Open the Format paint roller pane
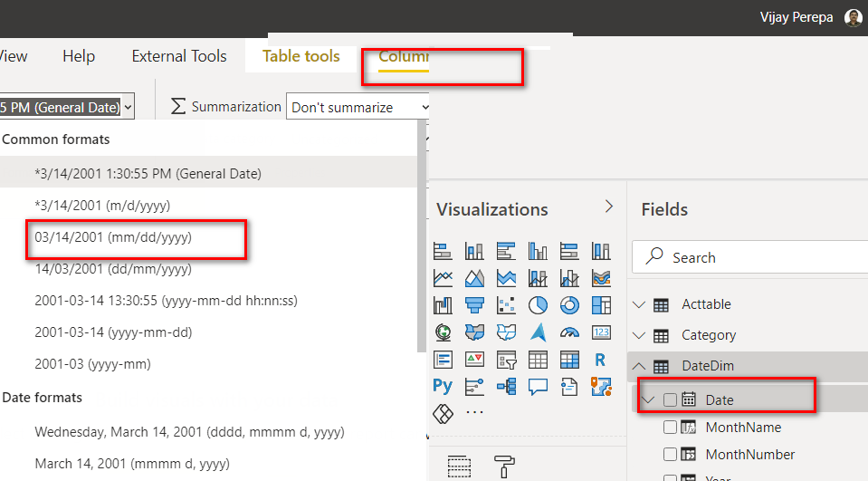The width and height of the screenshot is (868, 481). (x=504, y=467)
